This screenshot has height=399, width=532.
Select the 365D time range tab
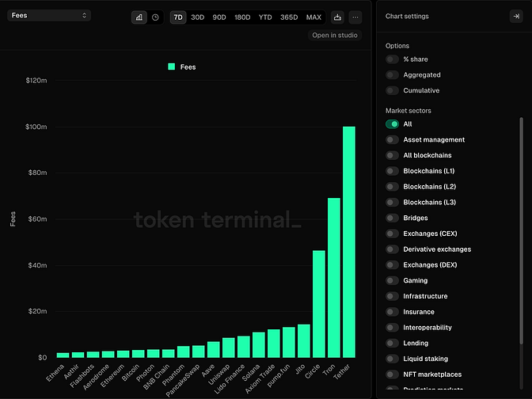(x=289, y=17)
